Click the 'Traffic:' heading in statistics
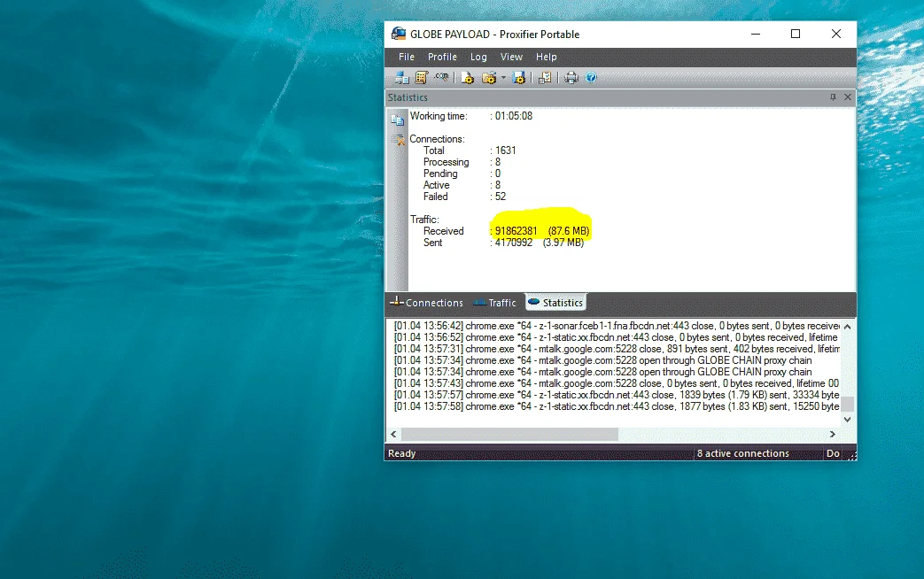This screenshot has height=579, width=924. (x=424, y=220)
